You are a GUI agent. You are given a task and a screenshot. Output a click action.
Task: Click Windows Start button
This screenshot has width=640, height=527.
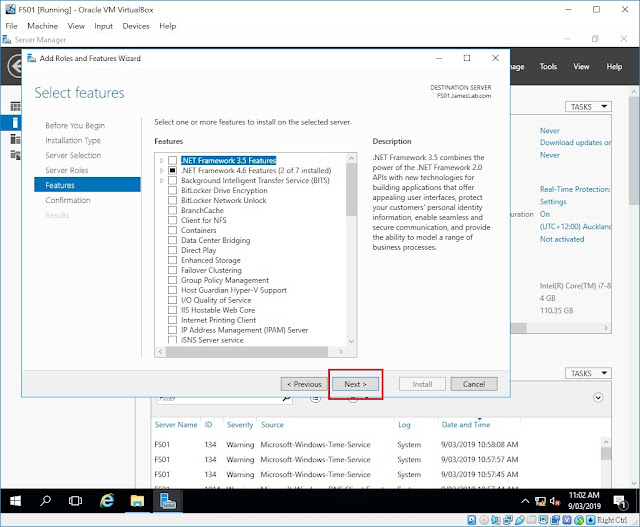tap(15, 501)
